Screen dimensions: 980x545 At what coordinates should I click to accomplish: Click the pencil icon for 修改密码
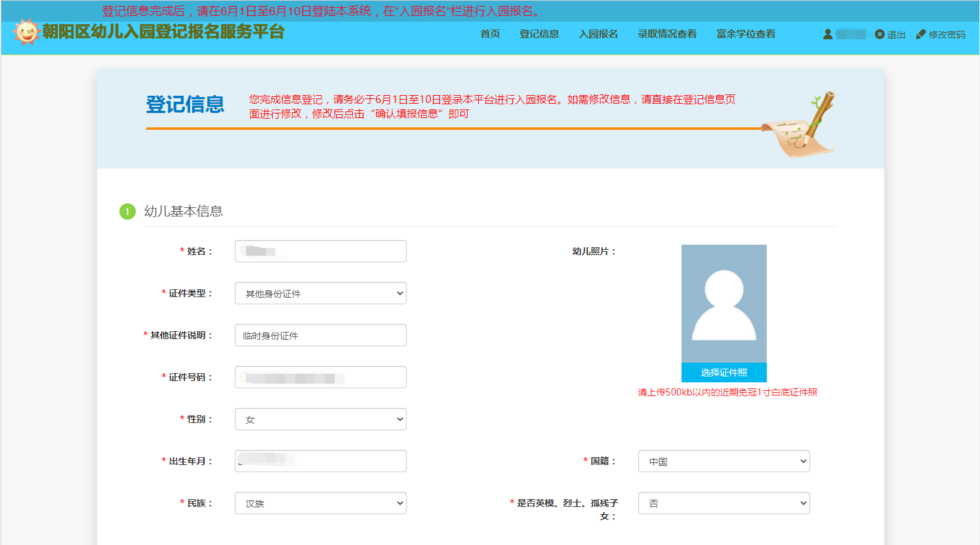(921, 34)
